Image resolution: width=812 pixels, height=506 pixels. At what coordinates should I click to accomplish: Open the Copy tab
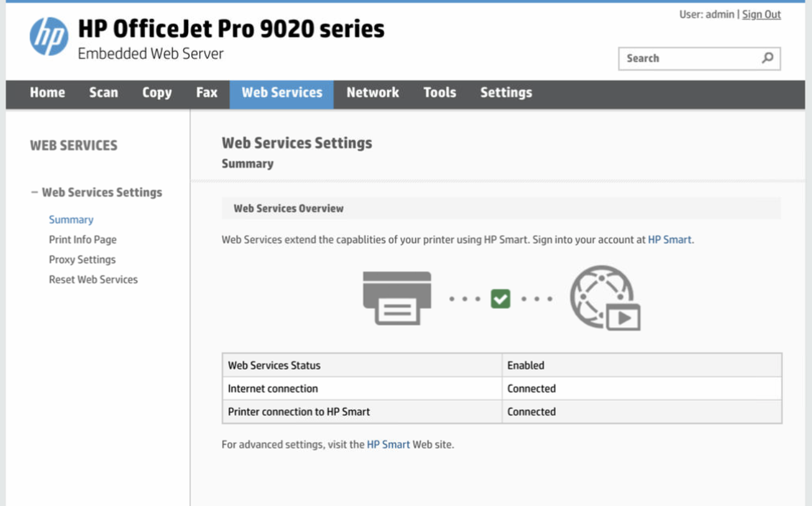(x=157, y=92)
